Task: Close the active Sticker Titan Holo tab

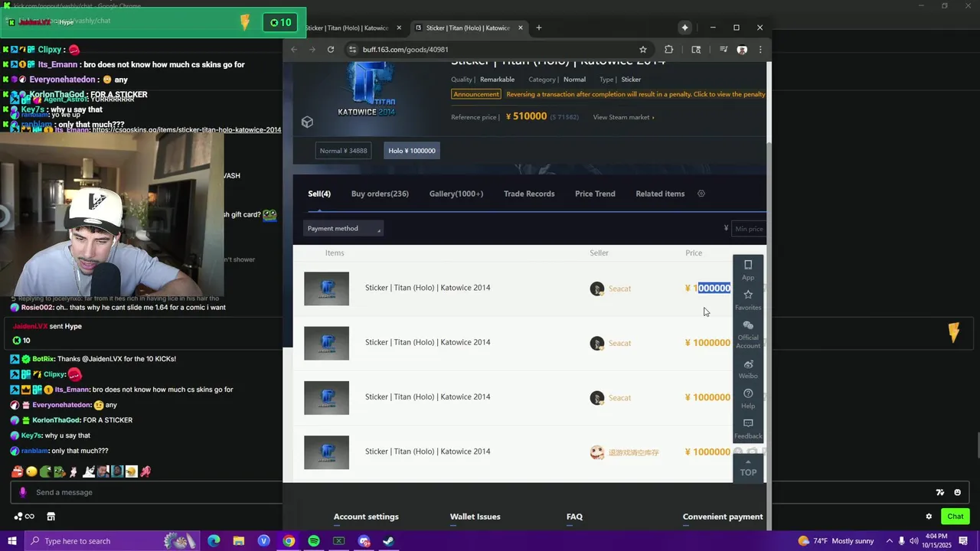Action: coord(521,28)
